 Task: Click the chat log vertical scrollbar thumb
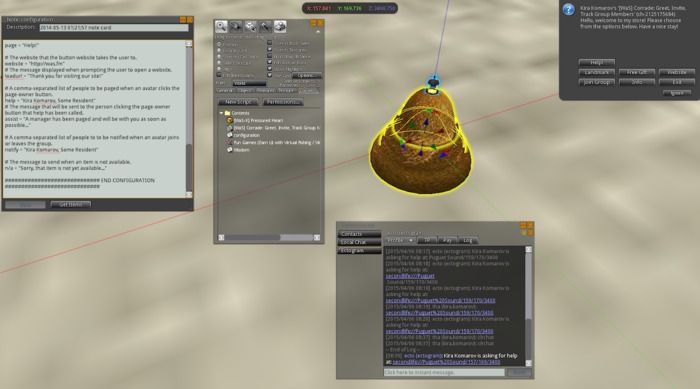click(529, 338)
